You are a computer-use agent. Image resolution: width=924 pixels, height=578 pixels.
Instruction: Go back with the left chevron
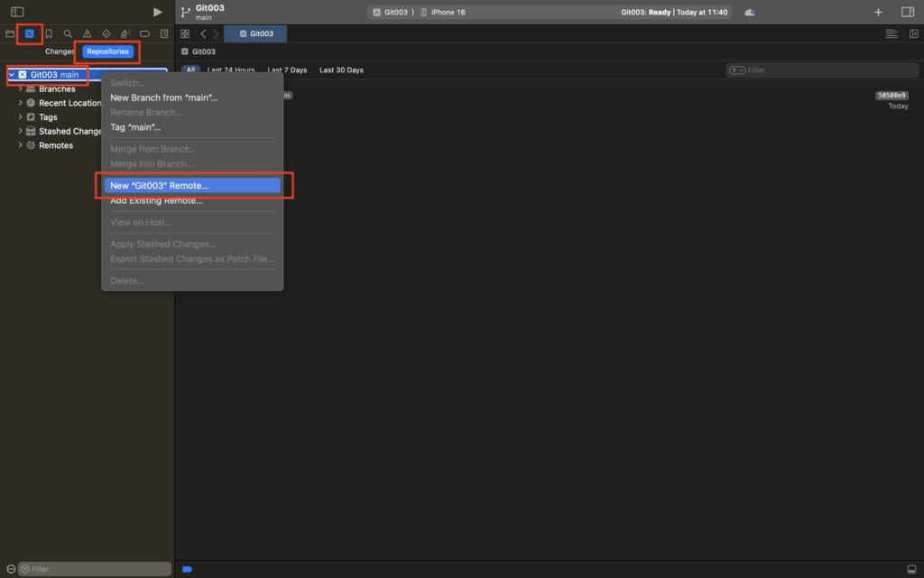203,33
